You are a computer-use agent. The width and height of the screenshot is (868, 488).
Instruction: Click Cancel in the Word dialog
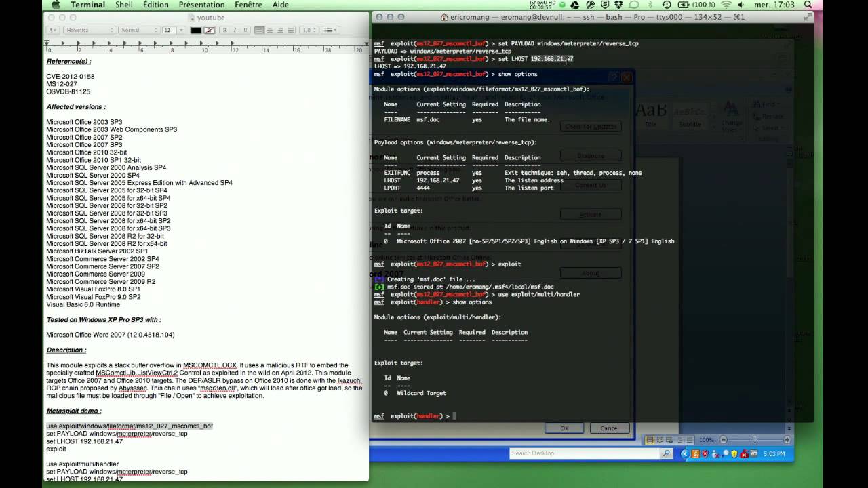point(610,428)
